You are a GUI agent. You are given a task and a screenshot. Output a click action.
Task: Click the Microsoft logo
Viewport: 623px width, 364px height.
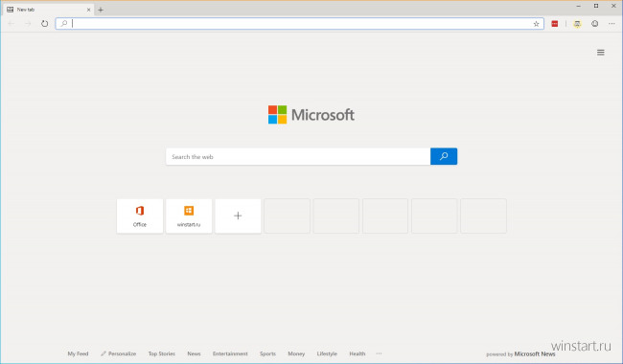(x=311, y=115)
